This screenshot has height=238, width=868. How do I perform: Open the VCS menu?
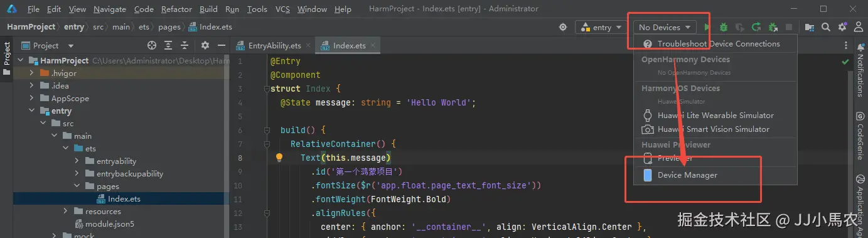click(282, 9)
